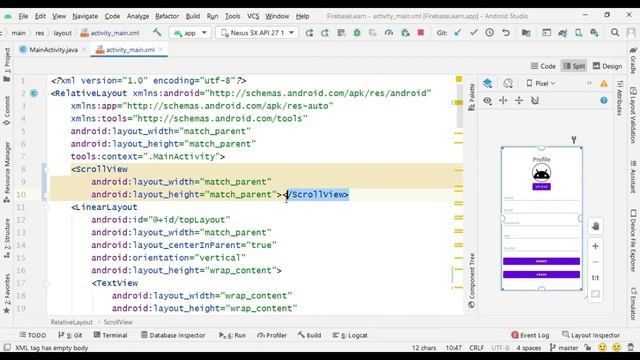Image resolution: width=640 pixels, height=360 pixels.
Task: Click the blue help question icon in preview
Action: click(x=604, y=100)
